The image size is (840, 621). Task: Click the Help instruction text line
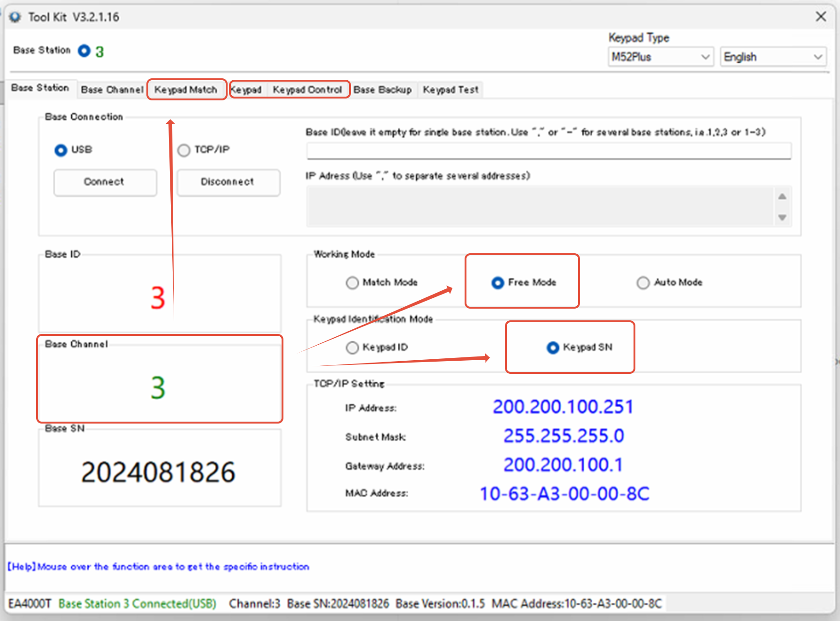click(x=159, y=567)
